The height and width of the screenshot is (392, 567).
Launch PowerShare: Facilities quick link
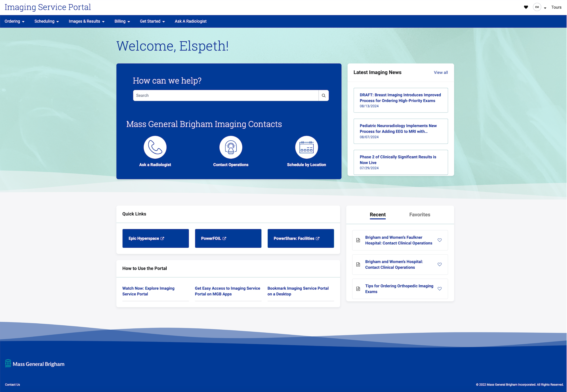(301, 239)
